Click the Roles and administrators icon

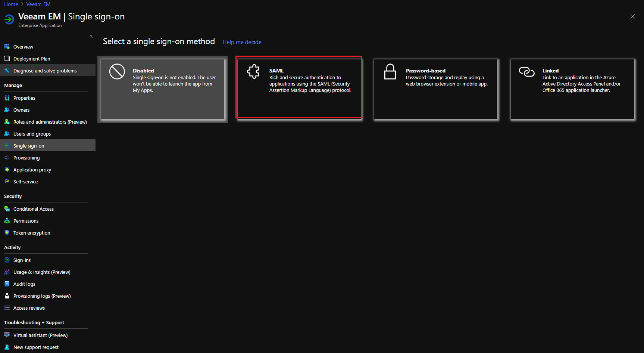(x=7, y=122)
